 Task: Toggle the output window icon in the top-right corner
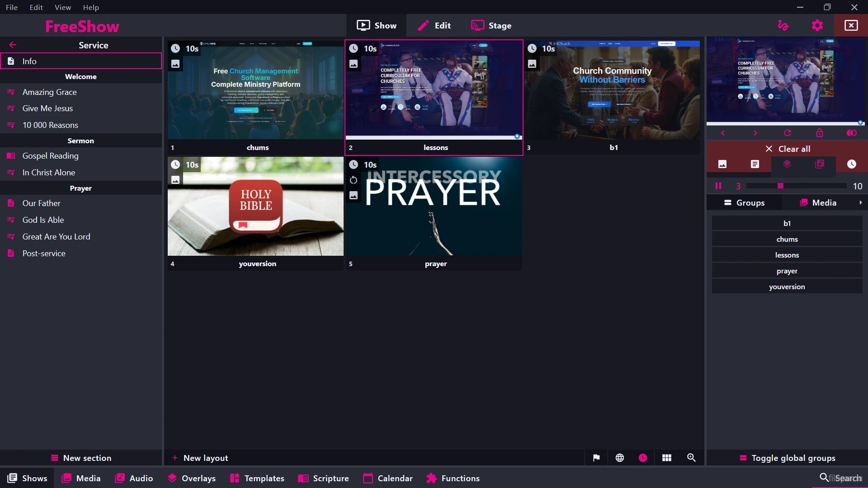click(851, 25)
